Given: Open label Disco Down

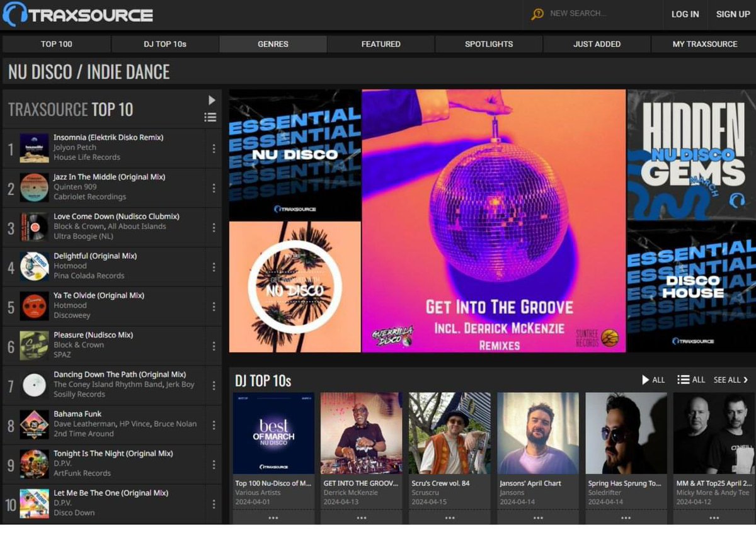Looking at the screenshot, I should (74, 512).
